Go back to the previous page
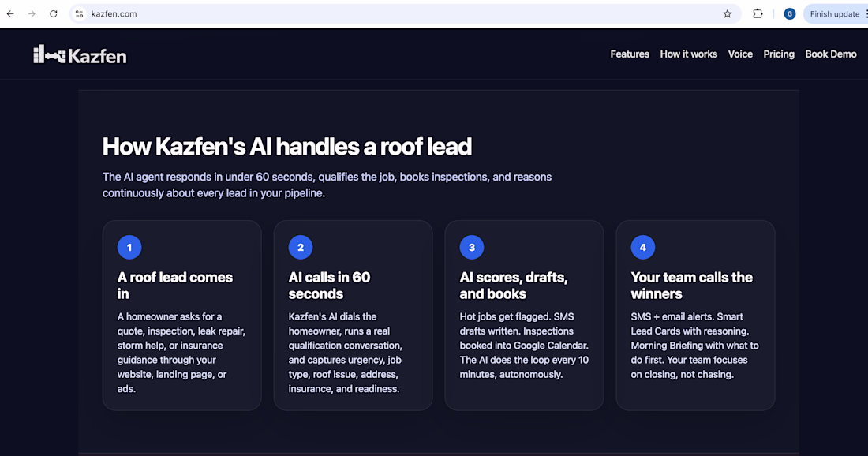This screenshot has height=456, width=868. pyautogui.click(x=10, y=14)
